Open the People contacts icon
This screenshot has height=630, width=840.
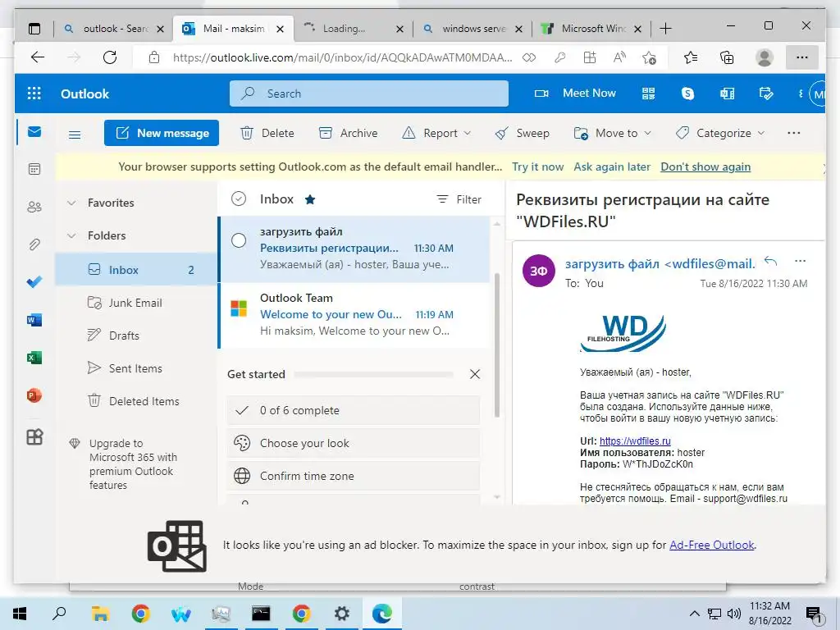(x=34, y=207)
